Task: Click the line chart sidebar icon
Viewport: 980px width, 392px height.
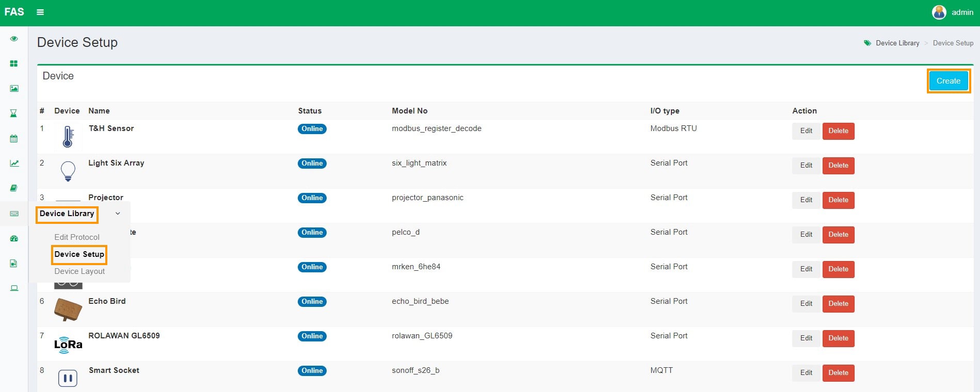Action: 14,164
